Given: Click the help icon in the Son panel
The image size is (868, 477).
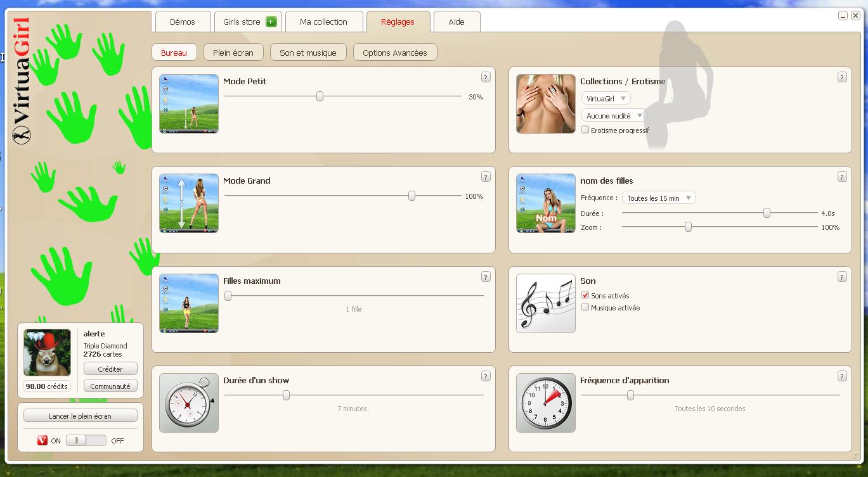Looking at the screenshot, I should pyautogui.click(x=842, y=277).
